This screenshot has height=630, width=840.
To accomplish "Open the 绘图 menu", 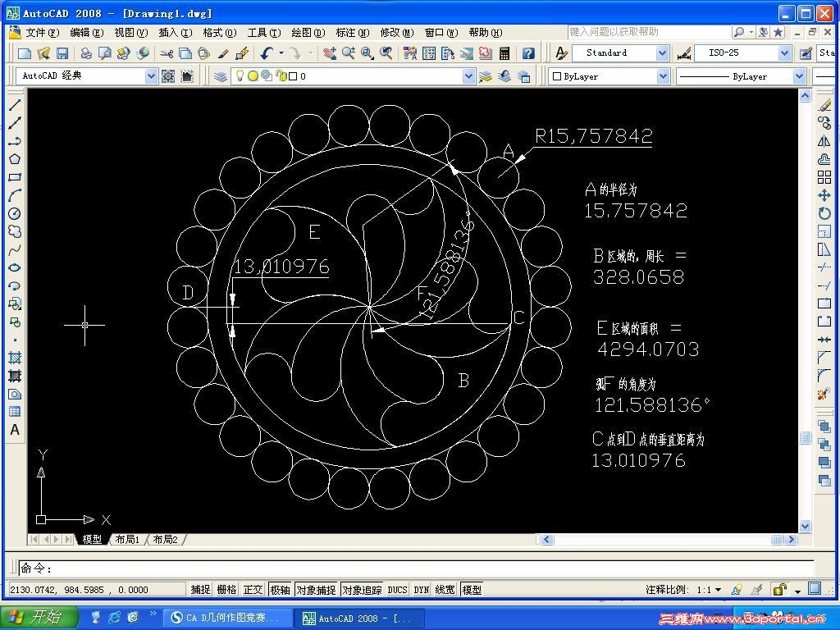I will [308, 33].
